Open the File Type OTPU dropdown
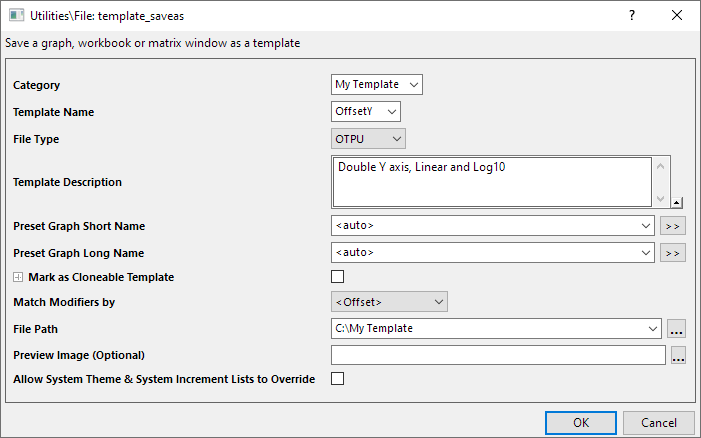The height and width of the screenshot is (438, 701). pyautogui.click(x=368, y=139)
